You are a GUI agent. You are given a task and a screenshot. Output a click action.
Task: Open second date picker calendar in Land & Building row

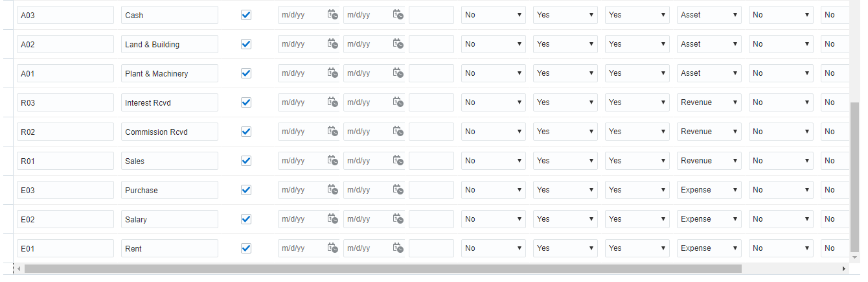(398, 44)
